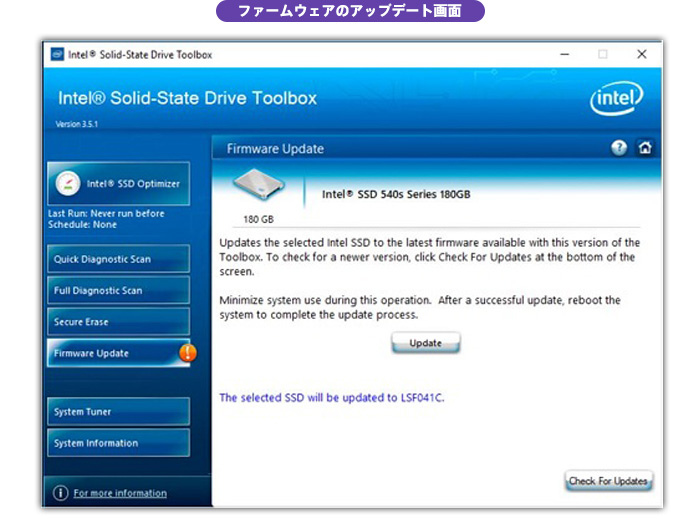
Task: Follow the For more information link
Action: click(x=120, y=493)
